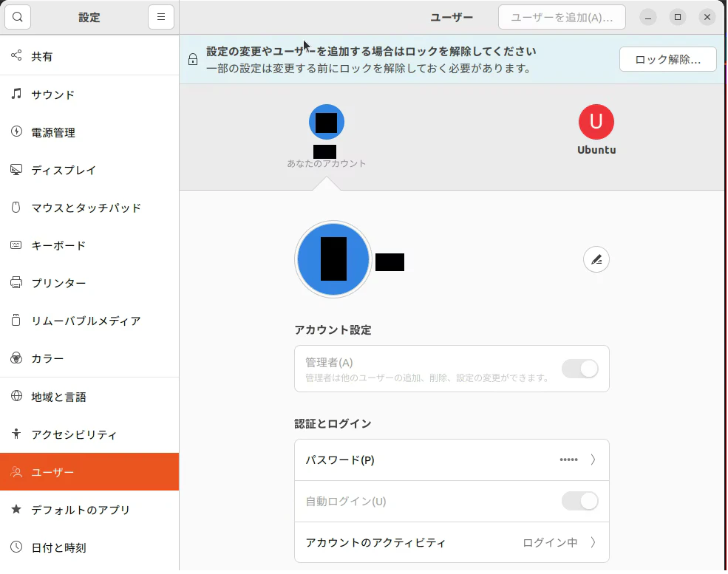The width and height of the screenshot is (728, 574).
Task: Open 共有 in the sidebar
Action: pos(89,56)
